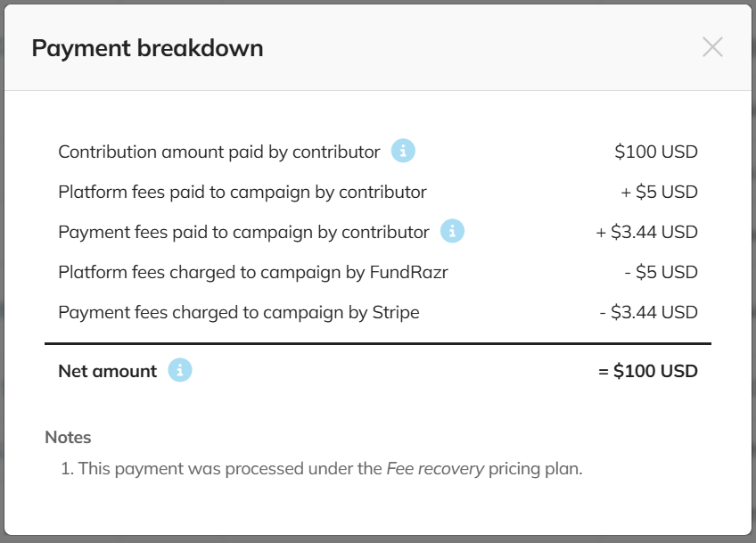Select Platform fees charged by FundRazr row
This screenshot has width=756, height=543.
(378, 272)
